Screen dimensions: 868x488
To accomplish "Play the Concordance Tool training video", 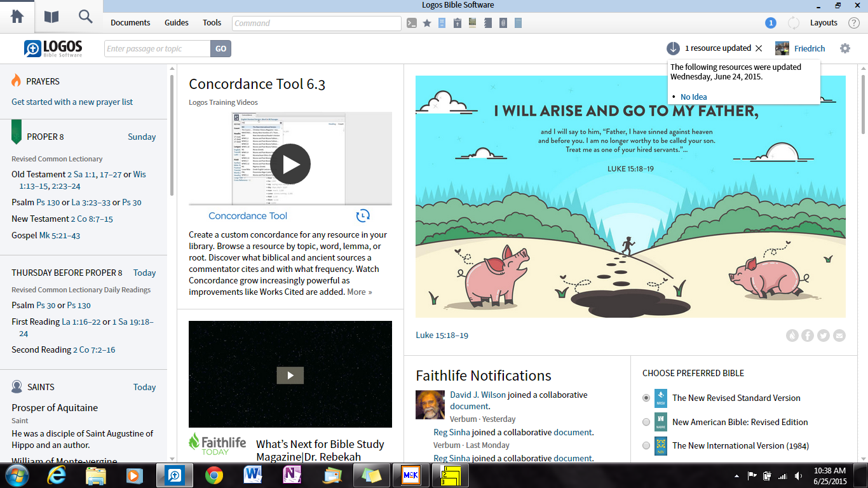I will [290, 164].
